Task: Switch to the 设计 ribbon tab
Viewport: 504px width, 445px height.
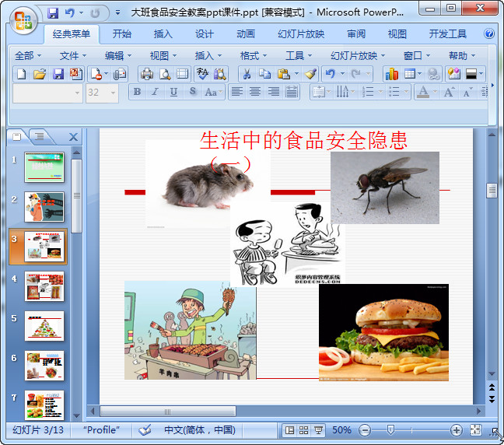Action: point(204,33)
